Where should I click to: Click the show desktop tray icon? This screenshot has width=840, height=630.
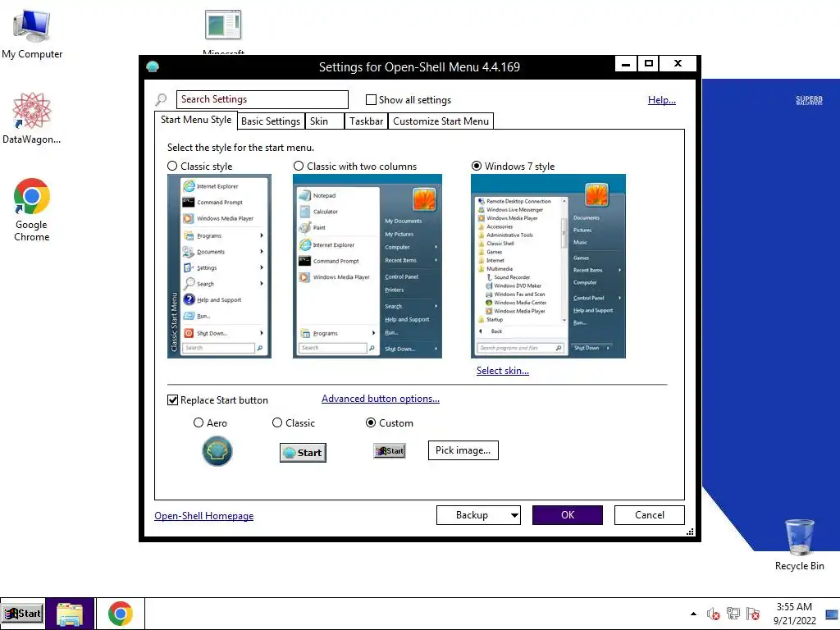pyautogui.click(x=832, y=614)
